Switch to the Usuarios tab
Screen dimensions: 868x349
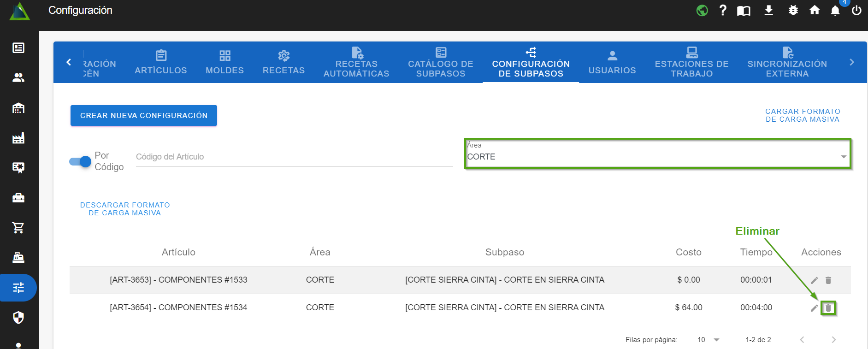(x=612, y=63)
